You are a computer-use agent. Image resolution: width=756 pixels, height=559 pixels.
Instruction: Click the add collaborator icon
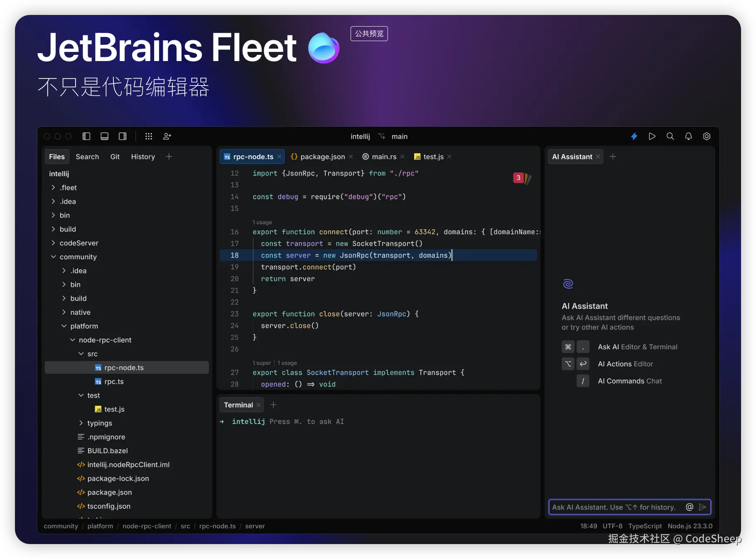(x=167, y=136)
